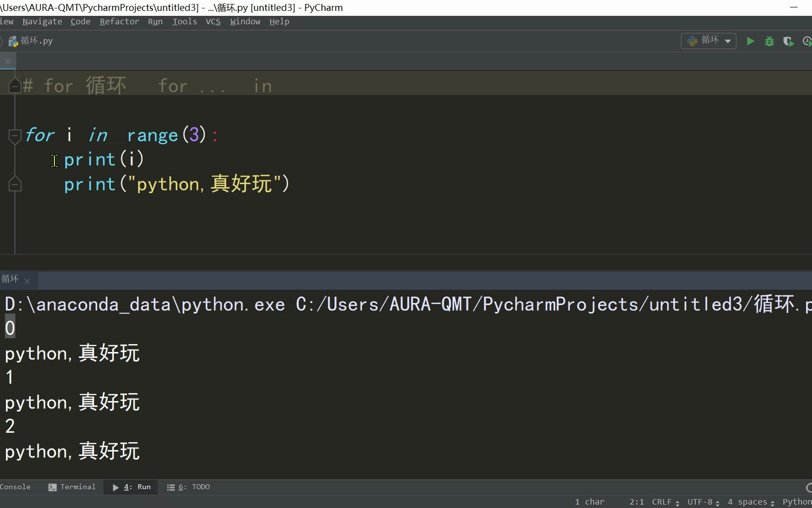Collapse the for loop code block
812x508 pixels.
click(15, 135)
